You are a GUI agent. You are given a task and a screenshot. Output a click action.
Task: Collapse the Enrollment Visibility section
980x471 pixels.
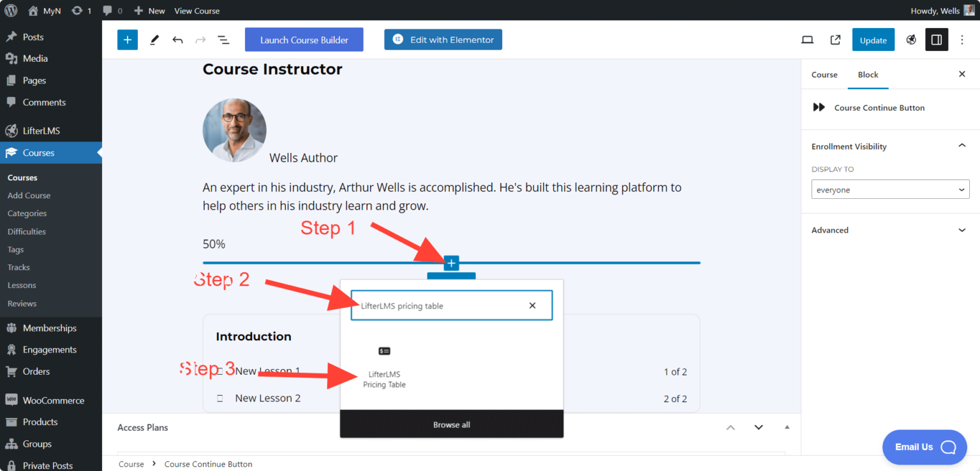(961, 146)
